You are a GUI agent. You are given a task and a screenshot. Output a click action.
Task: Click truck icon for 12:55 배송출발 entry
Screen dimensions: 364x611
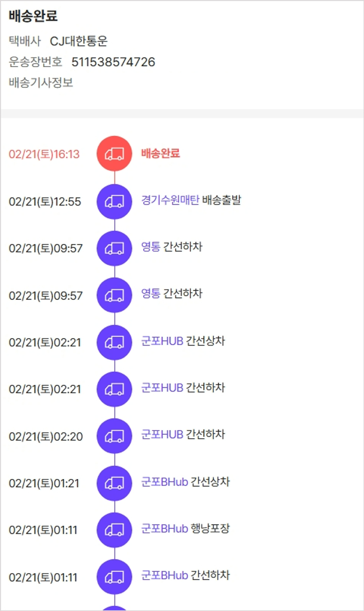coord(115,201)
